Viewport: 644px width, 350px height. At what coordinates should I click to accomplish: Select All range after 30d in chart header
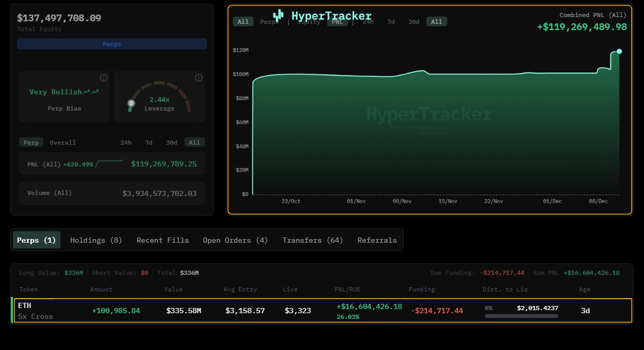click(436, 22)
